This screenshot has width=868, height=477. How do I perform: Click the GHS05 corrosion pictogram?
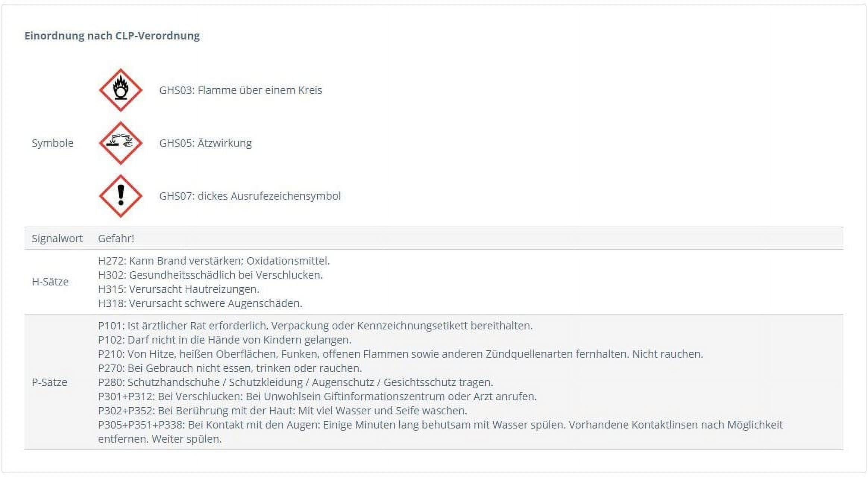(x=120, y=143)
